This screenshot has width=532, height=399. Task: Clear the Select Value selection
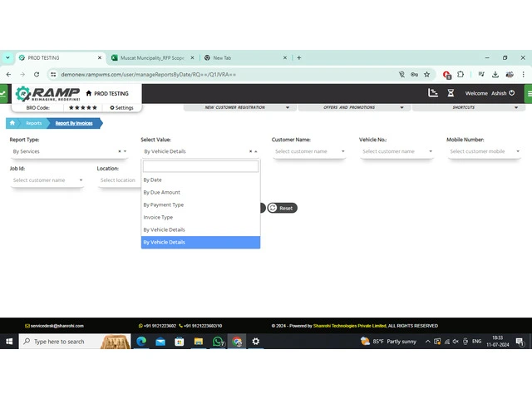point(250,152)
